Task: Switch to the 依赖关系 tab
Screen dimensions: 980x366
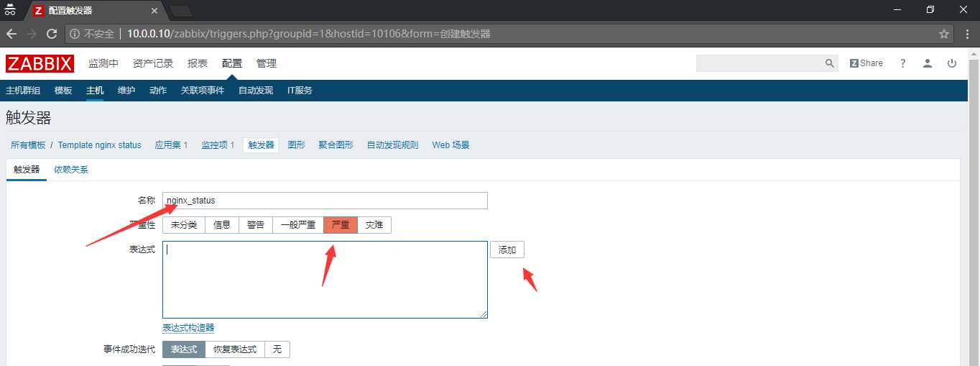Action: pyautogui.click(x=71, y=170)
